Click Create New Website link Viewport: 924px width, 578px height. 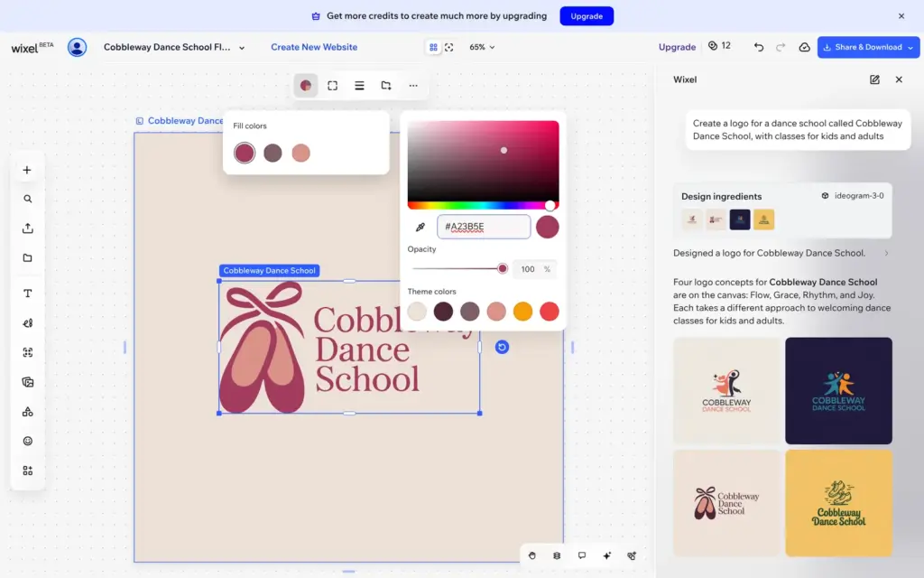314,47
